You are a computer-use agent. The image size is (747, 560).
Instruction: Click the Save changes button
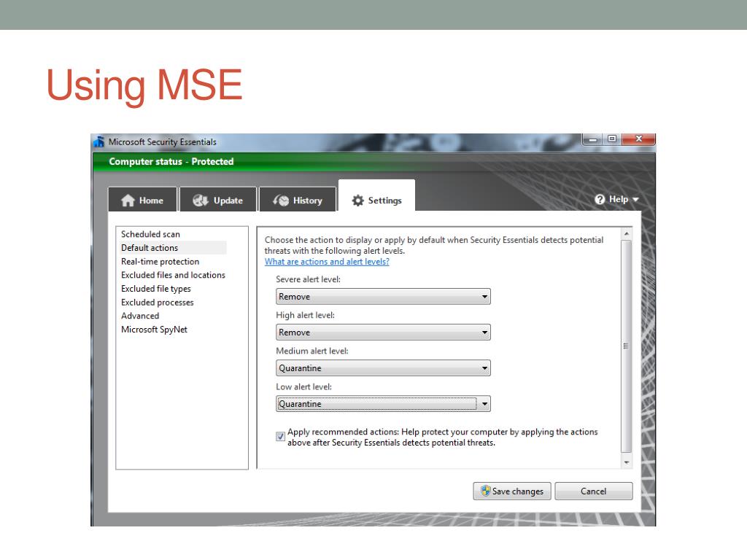[511, 491]
